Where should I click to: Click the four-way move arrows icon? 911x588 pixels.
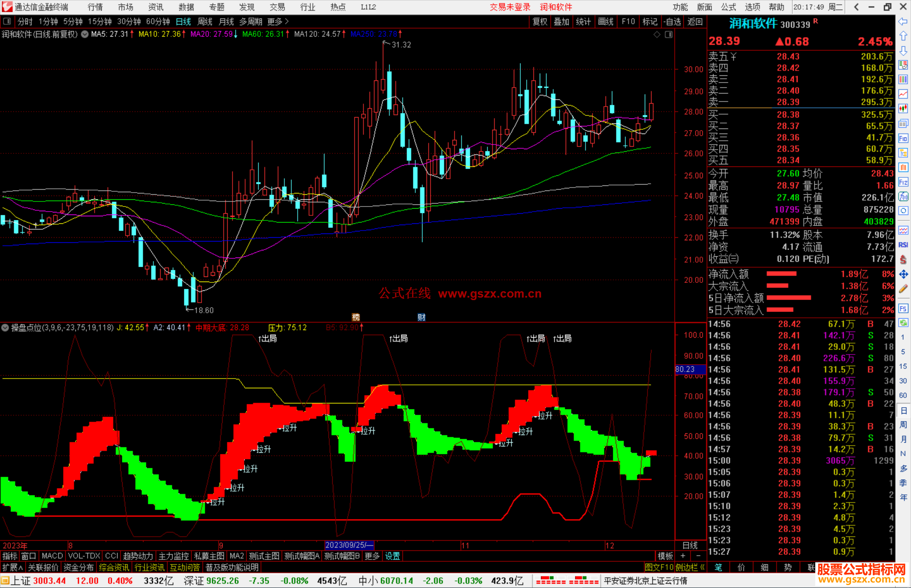903,274
